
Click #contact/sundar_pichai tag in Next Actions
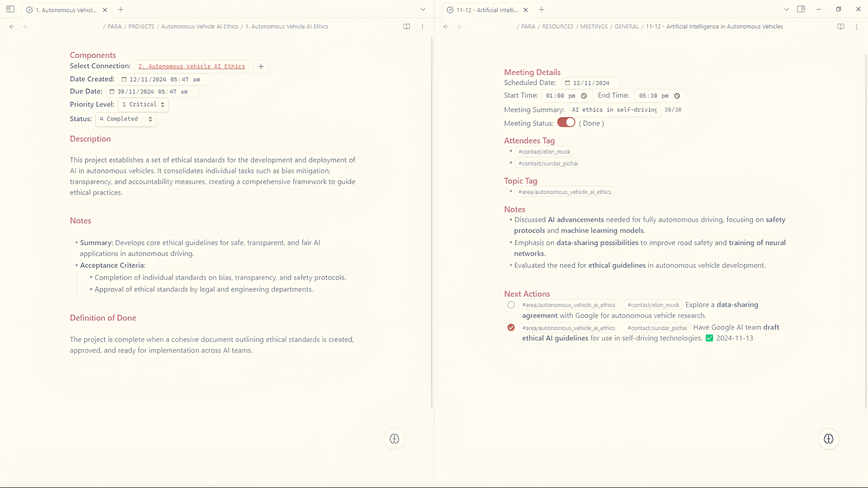coord(657,328)
